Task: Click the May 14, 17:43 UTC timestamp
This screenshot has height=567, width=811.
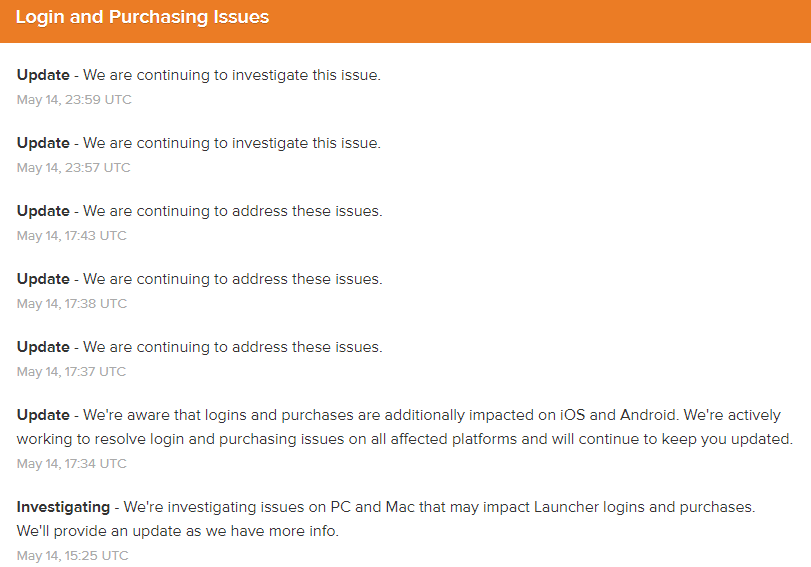Action: (x=72, y=236)
